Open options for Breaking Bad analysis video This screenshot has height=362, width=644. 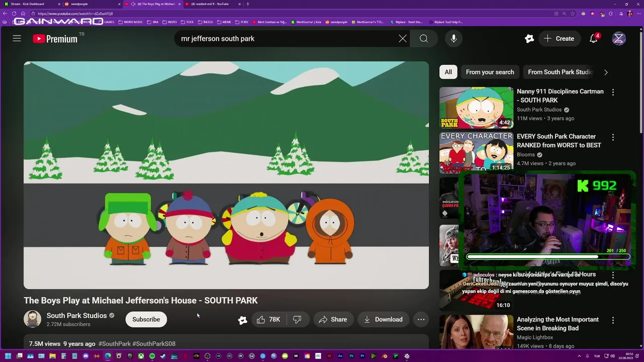coord(613,320)
